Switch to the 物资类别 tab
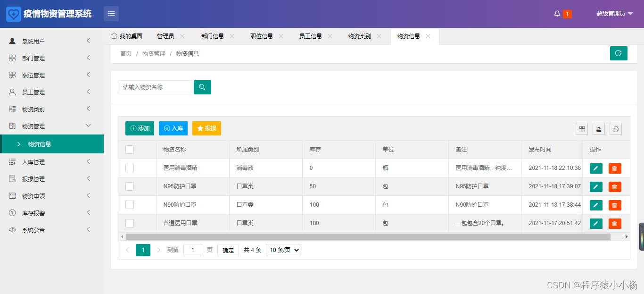 click(x=360, y=36)
